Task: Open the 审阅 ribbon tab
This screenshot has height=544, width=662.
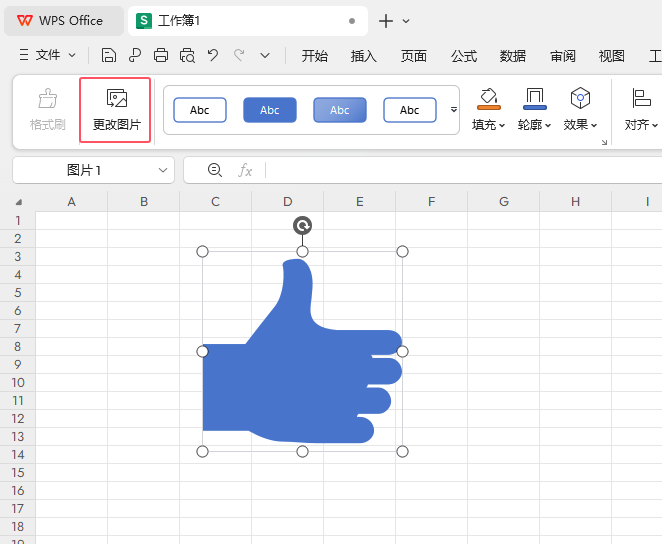Action: [x=563, y=56]
